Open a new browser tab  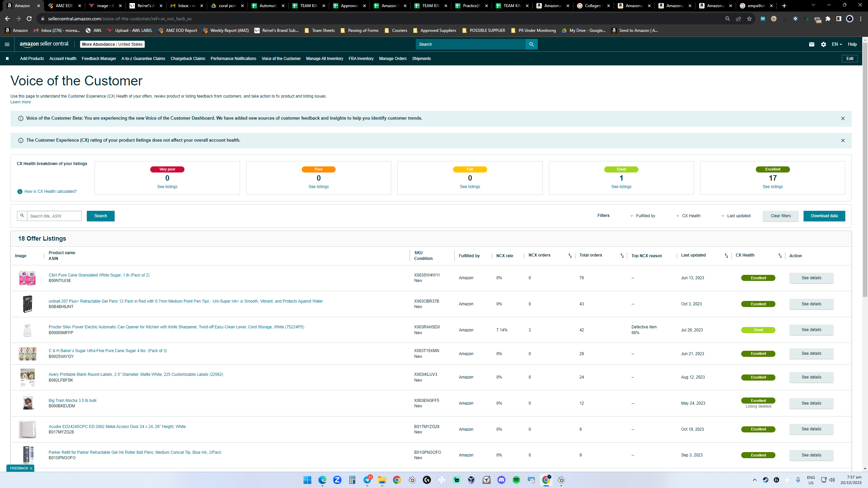[x=784, y=6]
